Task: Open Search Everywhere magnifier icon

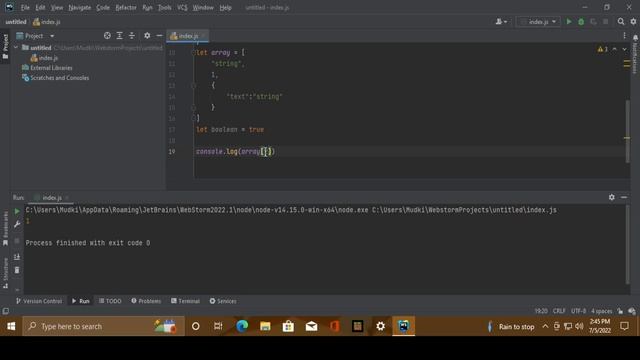Action: [x=621, y=22]
